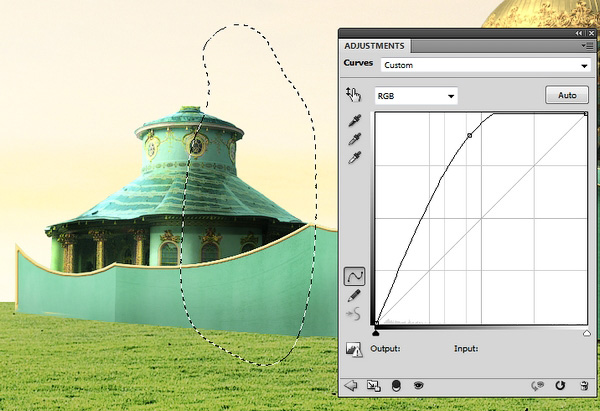Open the RGB channel dropdown
This screenshot has width=600, height=411.
[x=416, y=96]
